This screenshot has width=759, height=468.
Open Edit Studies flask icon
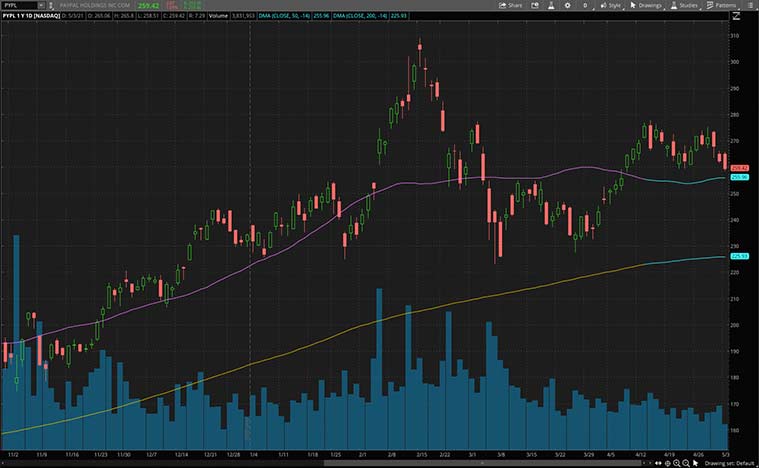pyautogui.click(x=553, y=5)
